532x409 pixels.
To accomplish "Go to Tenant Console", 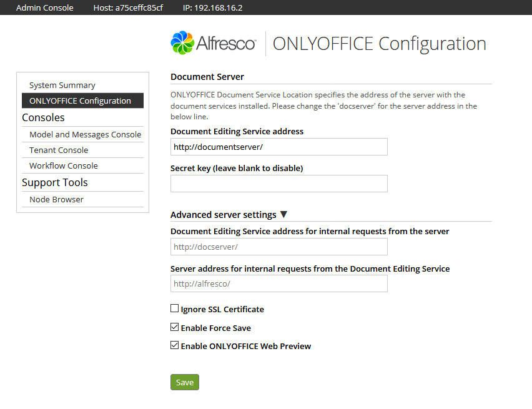I will (x=59, y=150).
